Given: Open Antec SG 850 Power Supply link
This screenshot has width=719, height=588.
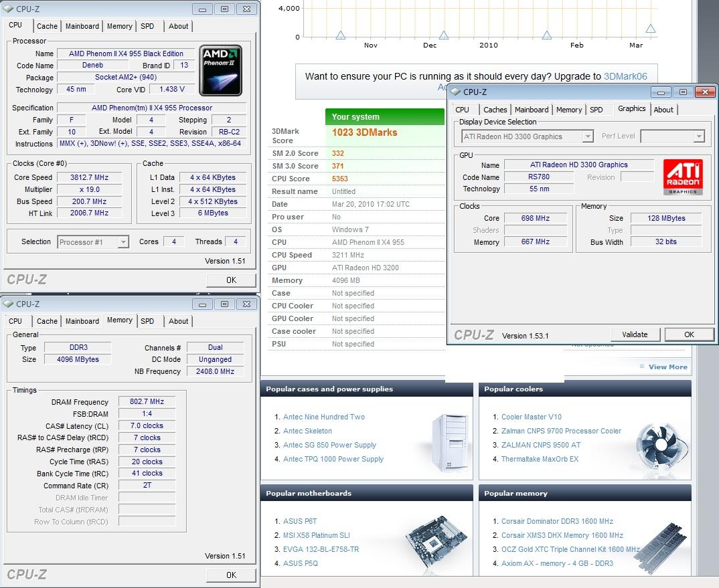Looking at the screenshot, I should click(x=329, y=445).
